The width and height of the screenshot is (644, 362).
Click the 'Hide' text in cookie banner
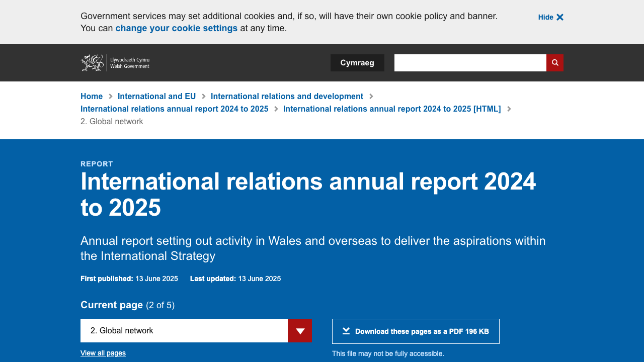(545, 17)
